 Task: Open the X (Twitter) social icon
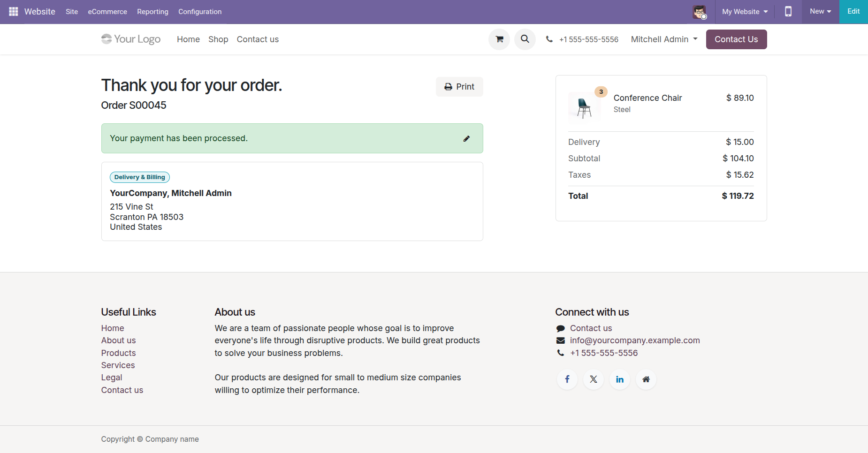point(594,379)
